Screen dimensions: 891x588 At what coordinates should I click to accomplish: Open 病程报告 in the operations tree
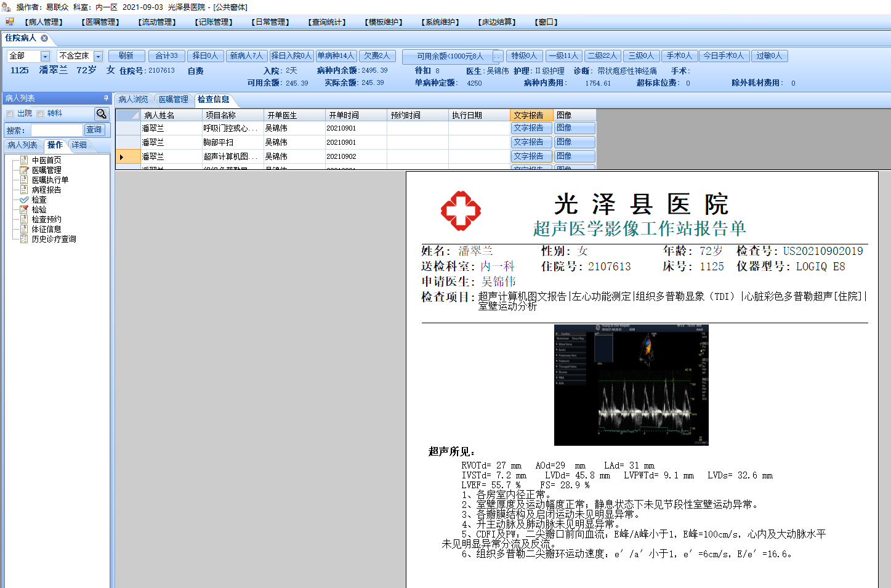pos(46,190)
